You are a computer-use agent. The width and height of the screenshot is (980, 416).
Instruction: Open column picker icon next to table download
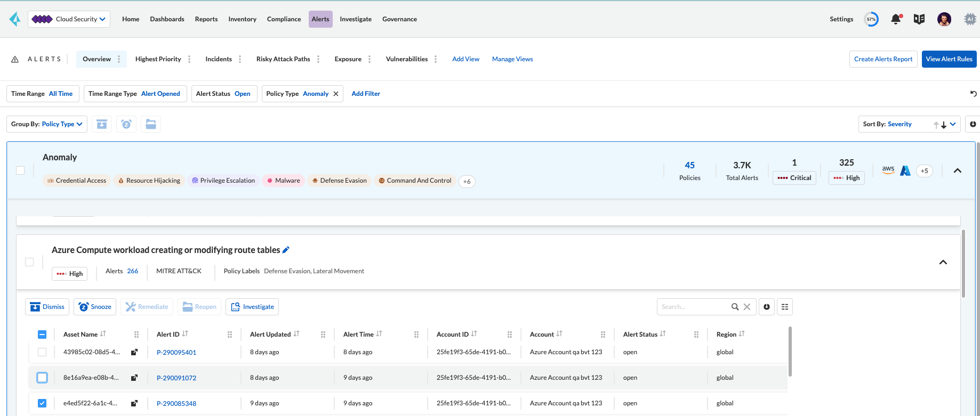[785, 307]
